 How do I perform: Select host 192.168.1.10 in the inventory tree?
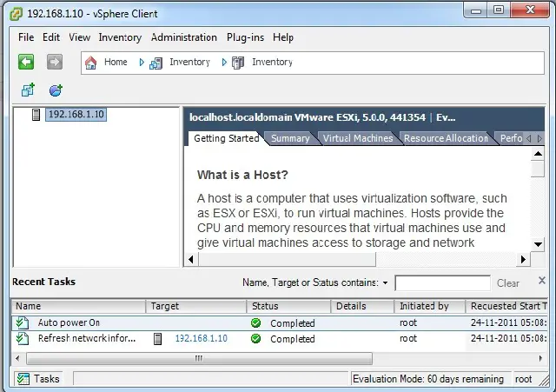coord(76,115)
